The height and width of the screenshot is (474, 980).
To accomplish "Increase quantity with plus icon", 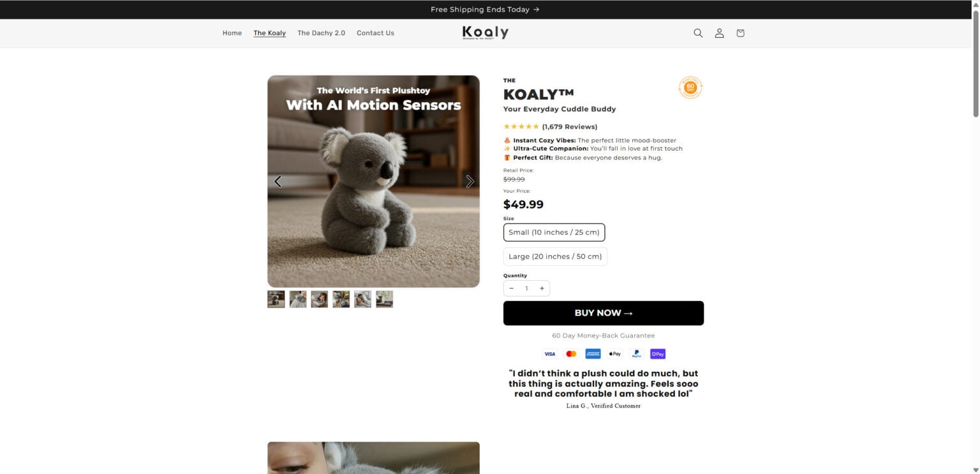I will [x=542, y=288].
